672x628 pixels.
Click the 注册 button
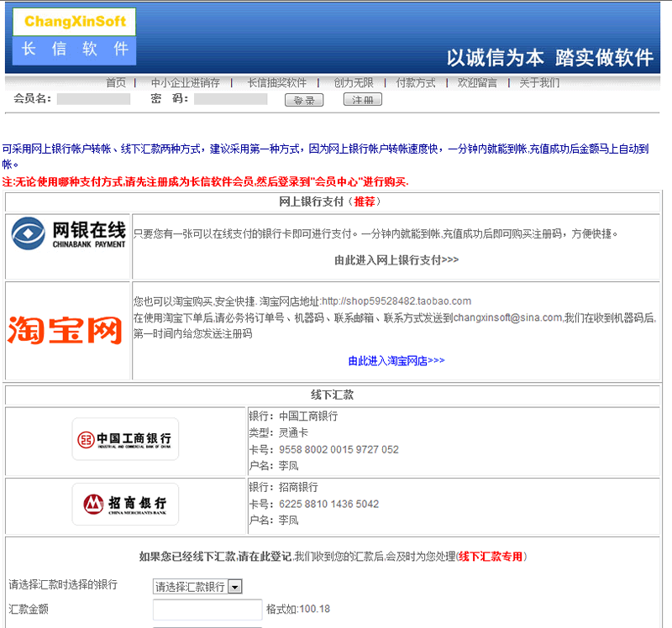click(x=363, y=99)
